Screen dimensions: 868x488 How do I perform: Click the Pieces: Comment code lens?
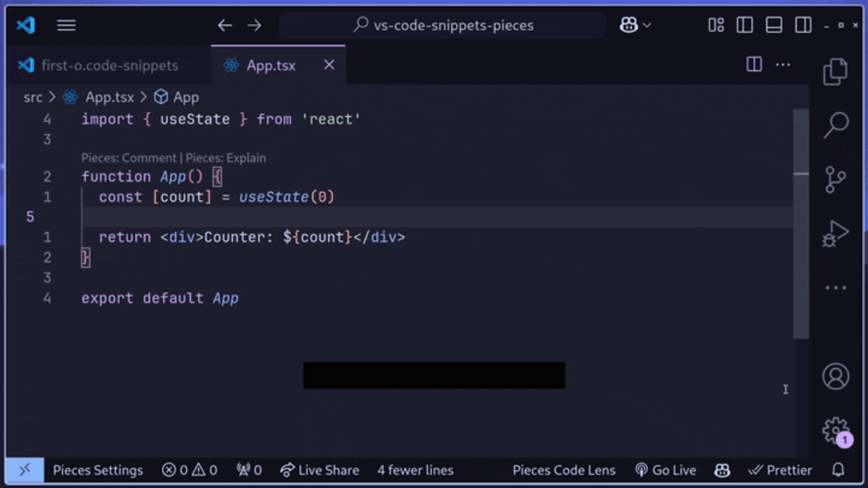click(x=128, y=158)
